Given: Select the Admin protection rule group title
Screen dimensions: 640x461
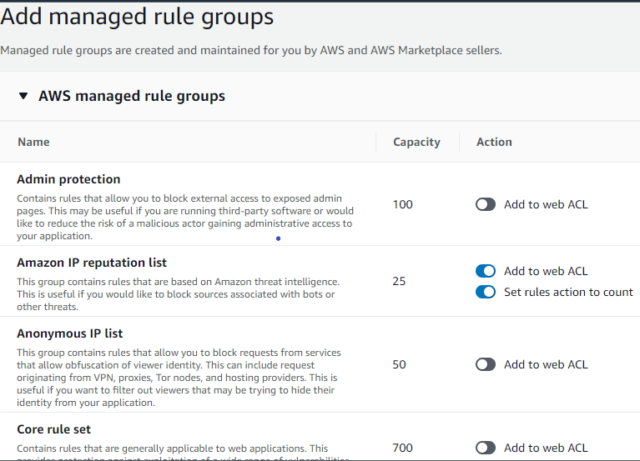Looking at the screenshot, I should click(x=69, y=179).
